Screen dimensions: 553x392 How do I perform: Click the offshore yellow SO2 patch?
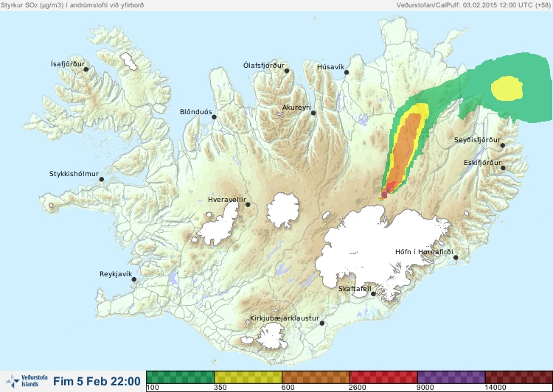(x=507, y=88)
